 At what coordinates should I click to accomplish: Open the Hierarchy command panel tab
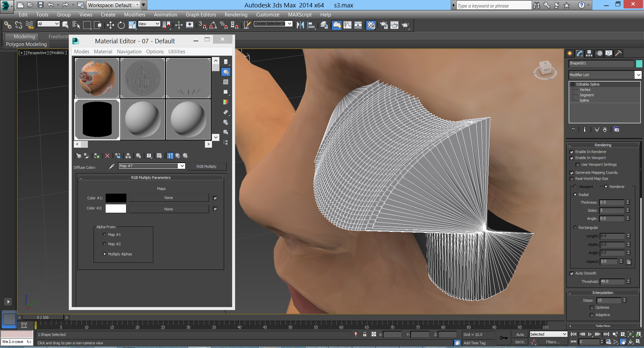pos(589,53)
